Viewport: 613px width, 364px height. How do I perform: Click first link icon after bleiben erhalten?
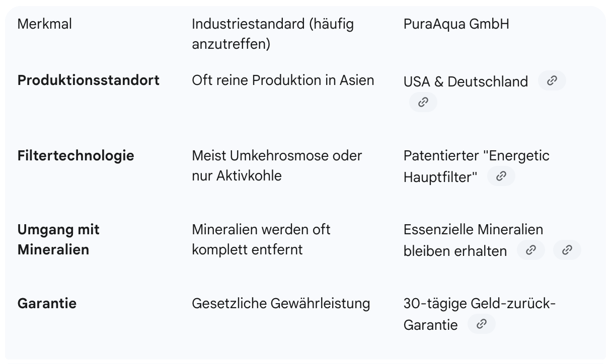(531, 250)
